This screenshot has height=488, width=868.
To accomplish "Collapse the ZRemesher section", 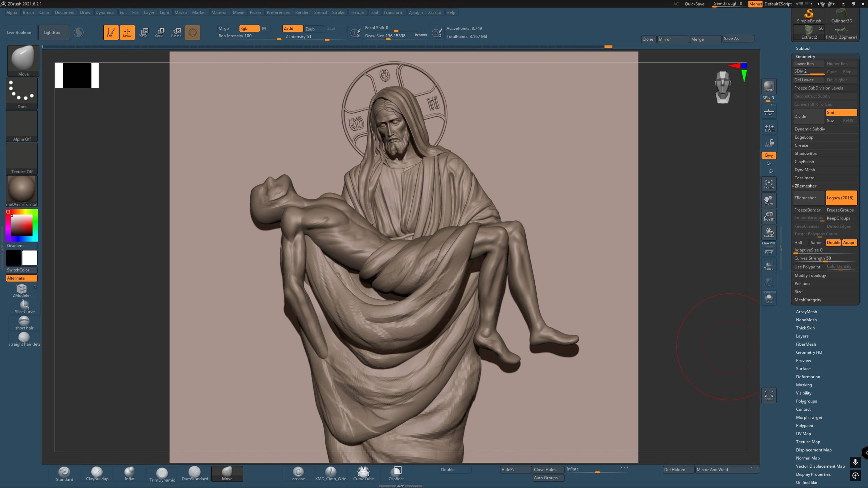I will [805, 186].
